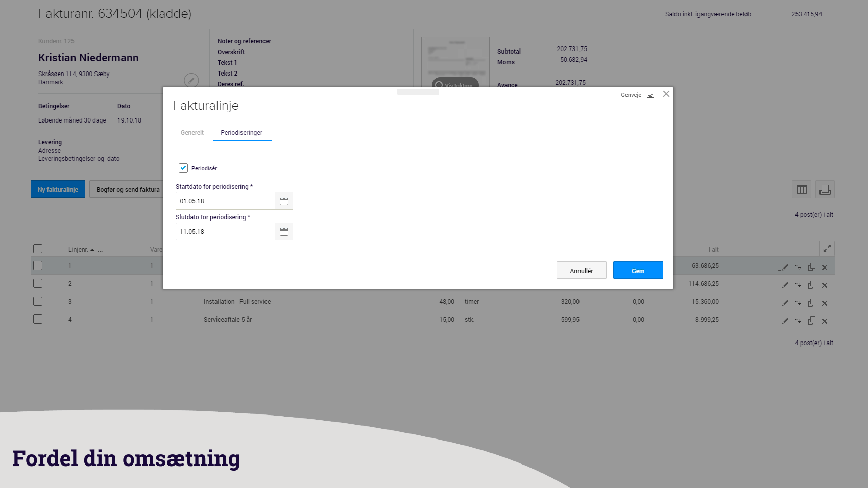Click the Genveje keyboard shortcuts icon

650,95
